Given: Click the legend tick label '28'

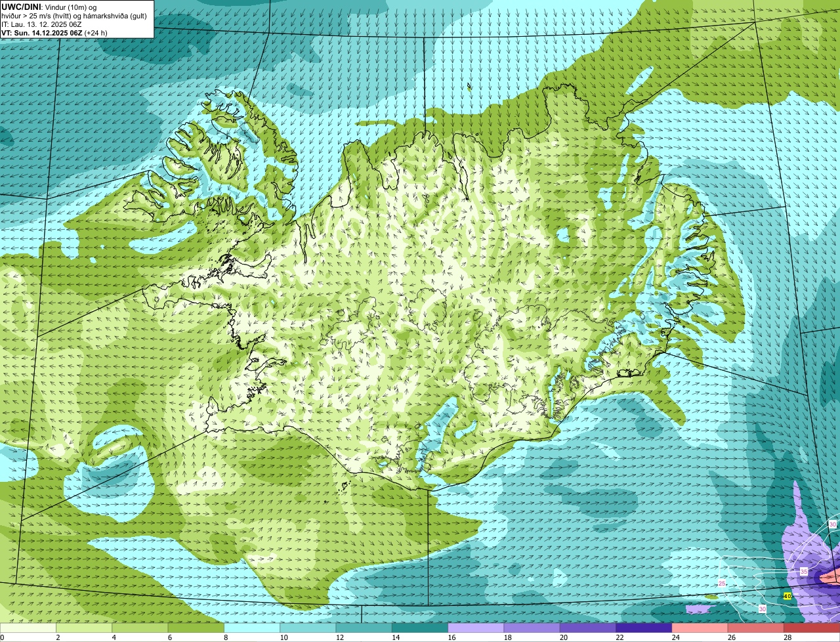Looking at the screenshot, I should [x=787, y=637].
